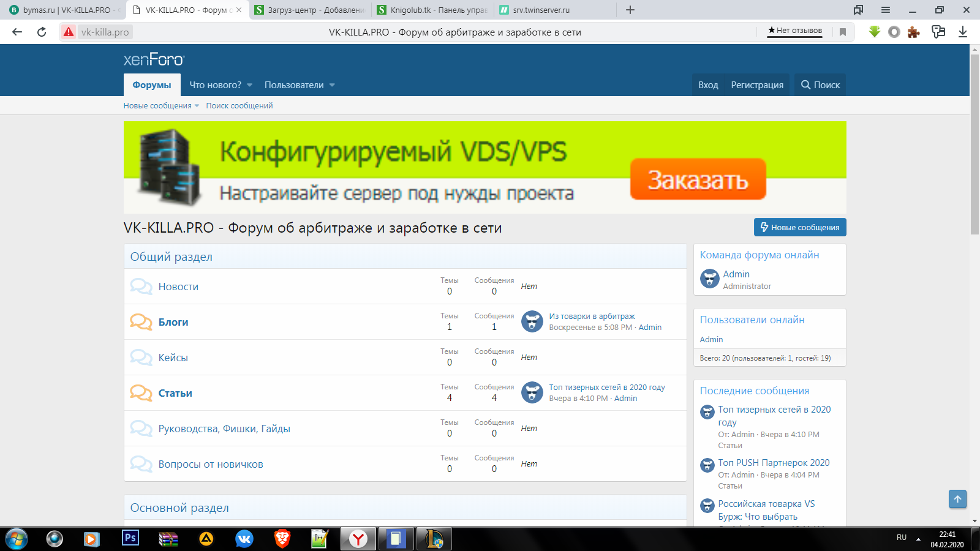Screen dimensions: 980x551
Task: Click the red security warning icon
Action: [x=69, y=32]
